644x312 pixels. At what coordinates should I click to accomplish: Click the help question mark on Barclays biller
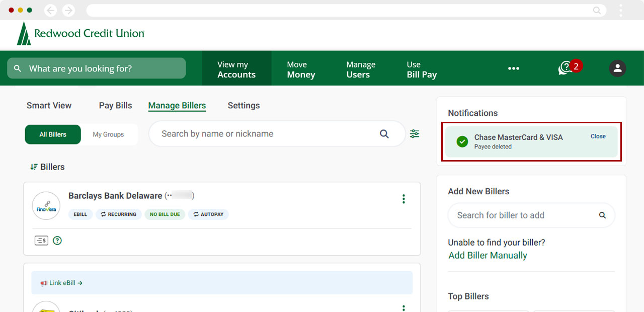[57, 241]
